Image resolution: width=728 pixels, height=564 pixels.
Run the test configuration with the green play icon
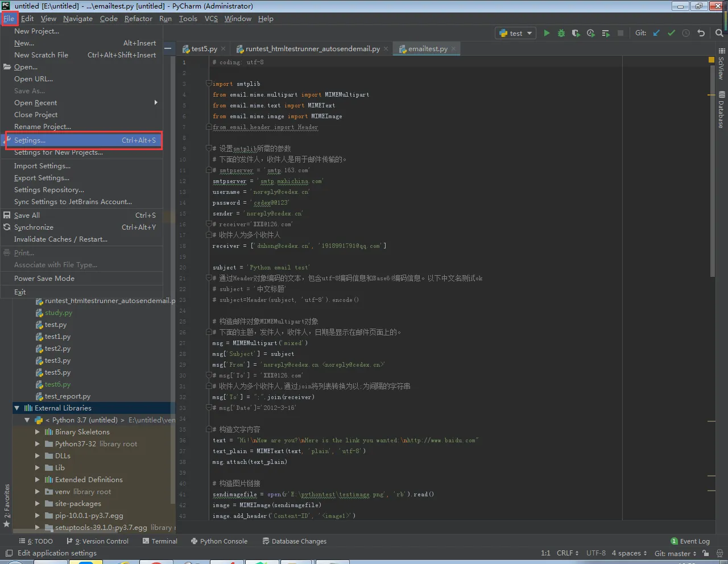[547, 33]
